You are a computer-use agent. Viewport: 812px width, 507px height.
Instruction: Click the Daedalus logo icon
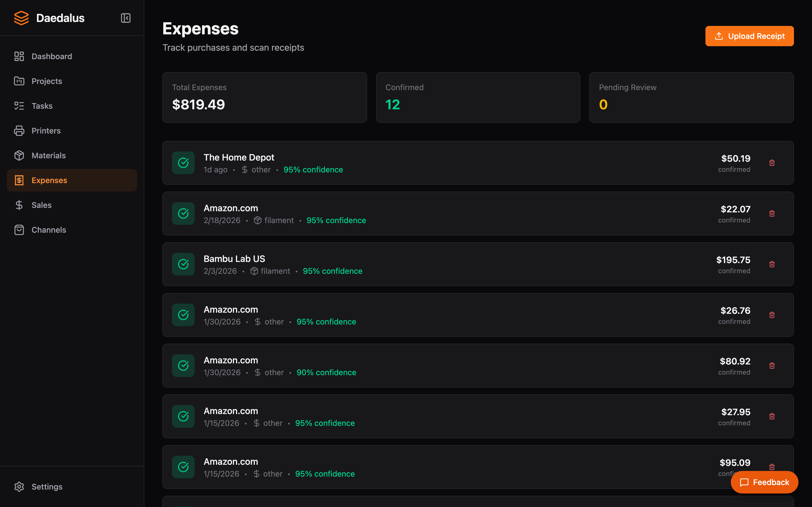[x=21, y=18]
